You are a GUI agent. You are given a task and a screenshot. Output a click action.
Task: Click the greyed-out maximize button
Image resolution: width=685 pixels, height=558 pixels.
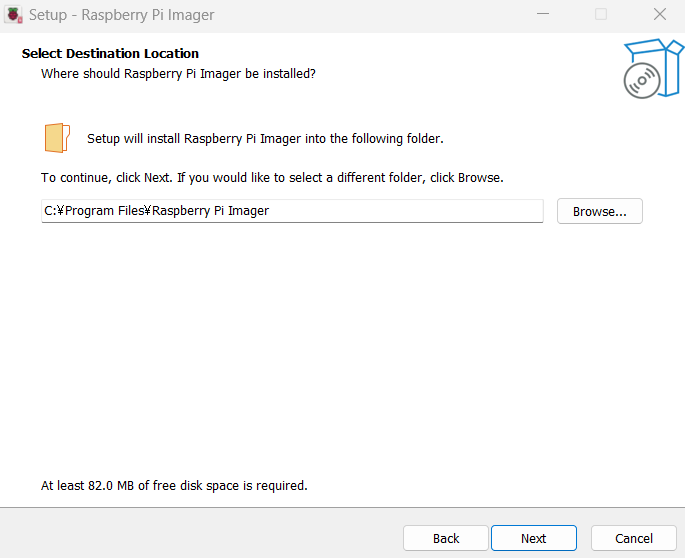point(601,14)
